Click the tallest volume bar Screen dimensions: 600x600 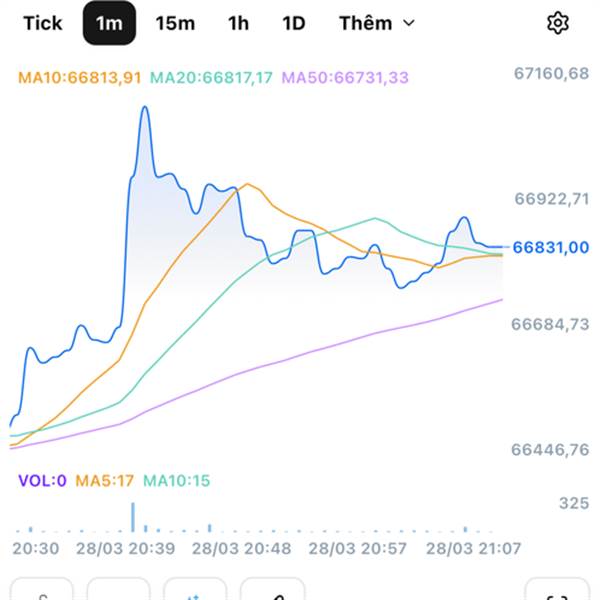pos(132,518)
